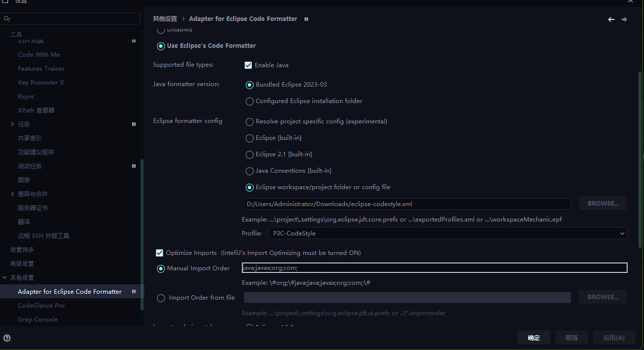Click the forward arrow in the settings header
This screenshot has height=350, width=644.
[625, 19]
